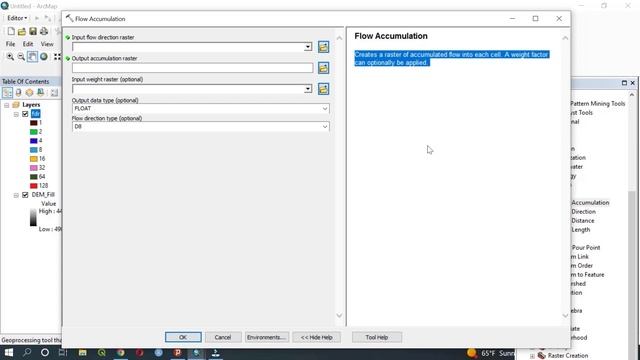The image size is (640, 360).
Task: Click red color swatch for value 128
Action: point(33,186)
